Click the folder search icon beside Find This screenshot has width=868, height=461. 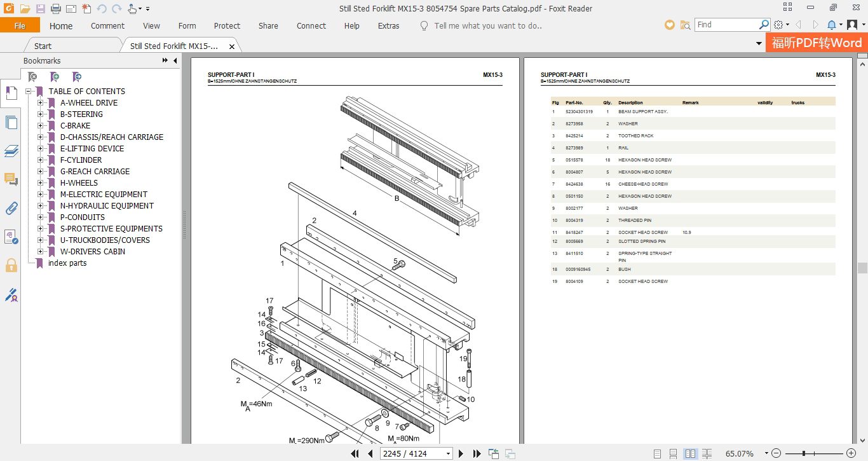point(685,25)
